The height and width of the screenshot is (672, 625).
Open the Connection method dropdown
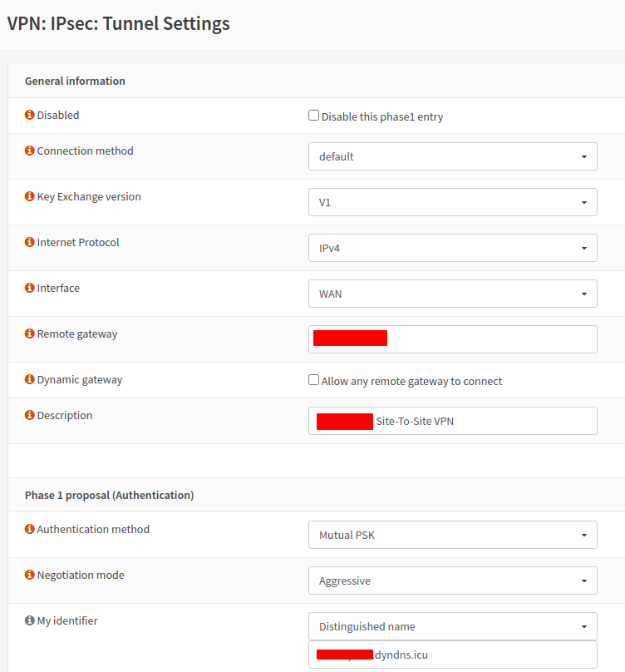[452, 156]
